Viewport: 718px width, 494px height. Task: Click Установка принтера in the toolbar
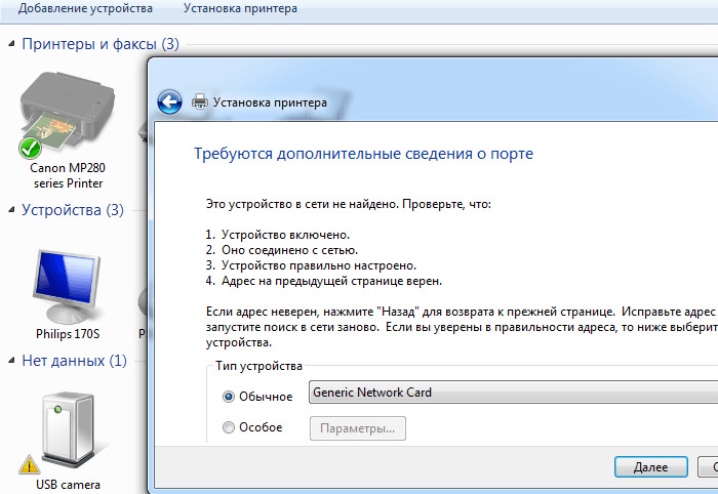tap(240, 8)
